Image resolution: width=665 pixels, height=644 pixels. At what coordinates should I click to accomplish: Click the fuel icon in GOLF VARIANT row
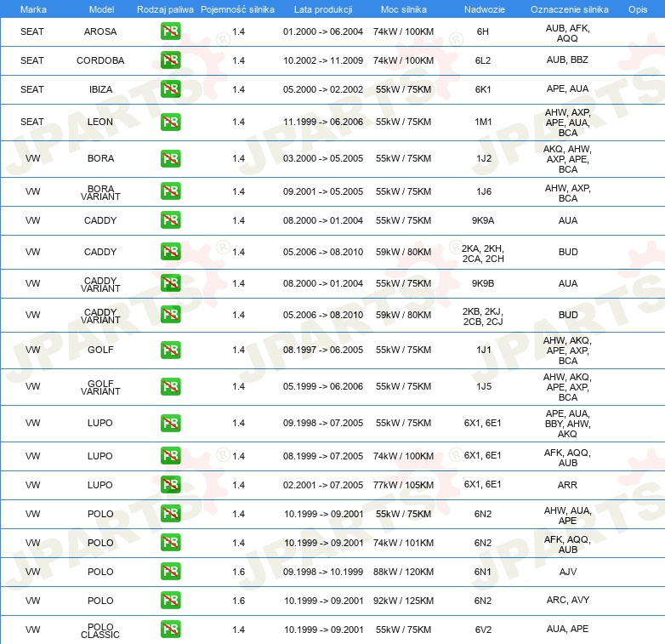tap(170, 386)
